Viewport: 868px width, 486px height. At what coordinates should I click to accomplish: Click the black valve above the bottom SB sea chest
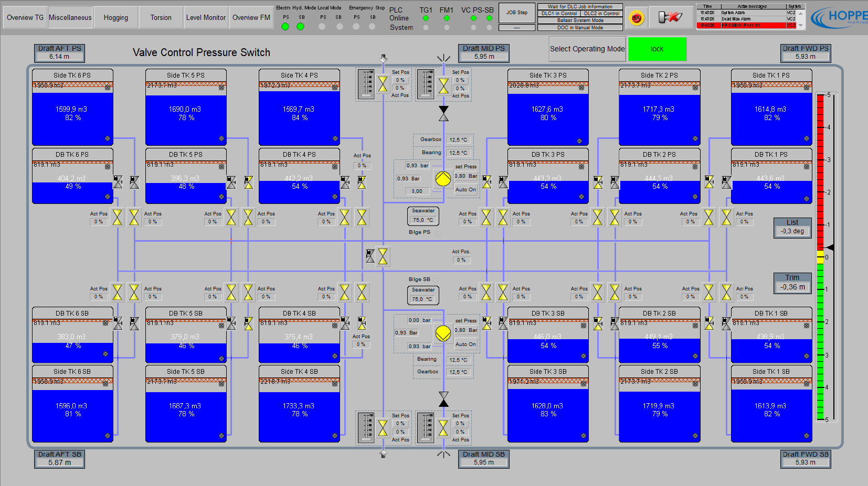click(x=443, y=399)
